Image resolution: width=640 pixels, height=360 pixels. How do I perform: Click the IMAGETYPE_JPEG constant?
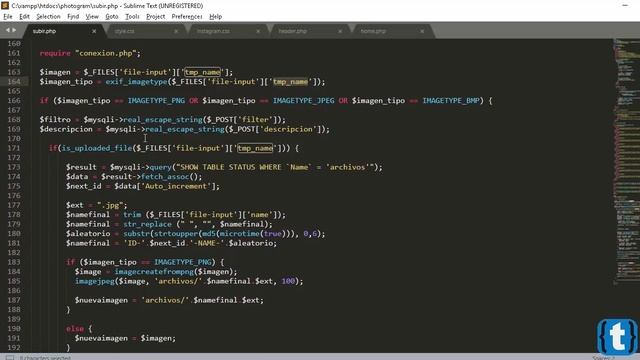click(x=304, y=100)
